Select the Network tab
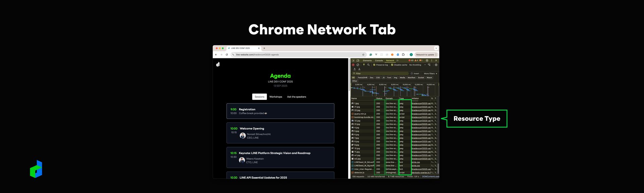Screen dimensions: 644x193 390,61
